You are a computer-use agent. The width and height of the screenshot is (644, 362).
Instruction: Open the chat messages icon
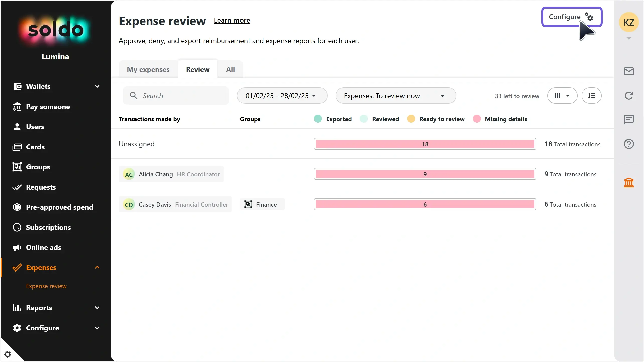coord(629,119)
